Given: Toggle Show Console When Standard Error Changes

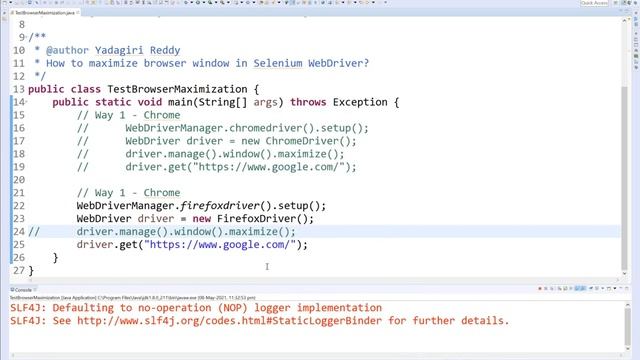Looking at the screenshot, I should 582,289.
